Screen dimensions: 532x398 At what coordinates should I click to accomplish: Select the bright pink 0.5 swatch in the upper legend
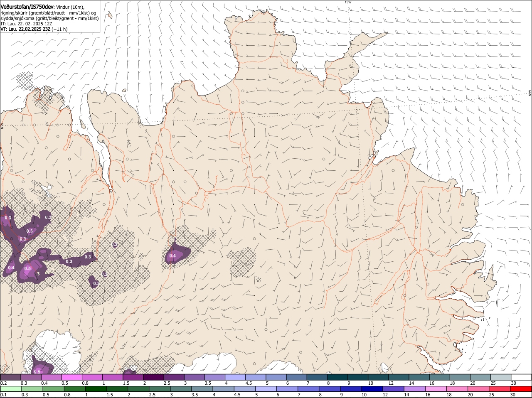[71, 377]
